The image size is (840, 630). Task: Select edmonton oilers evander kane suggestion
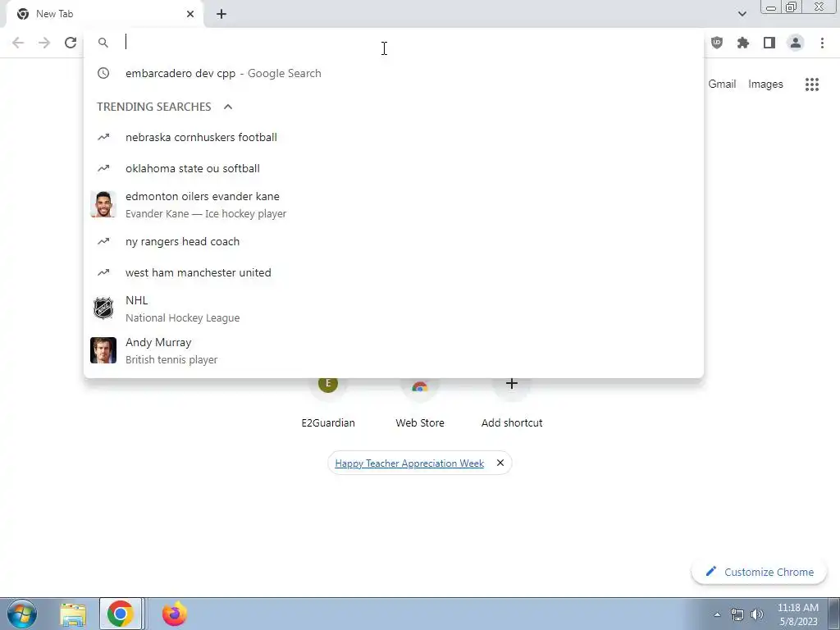[394, 204]
